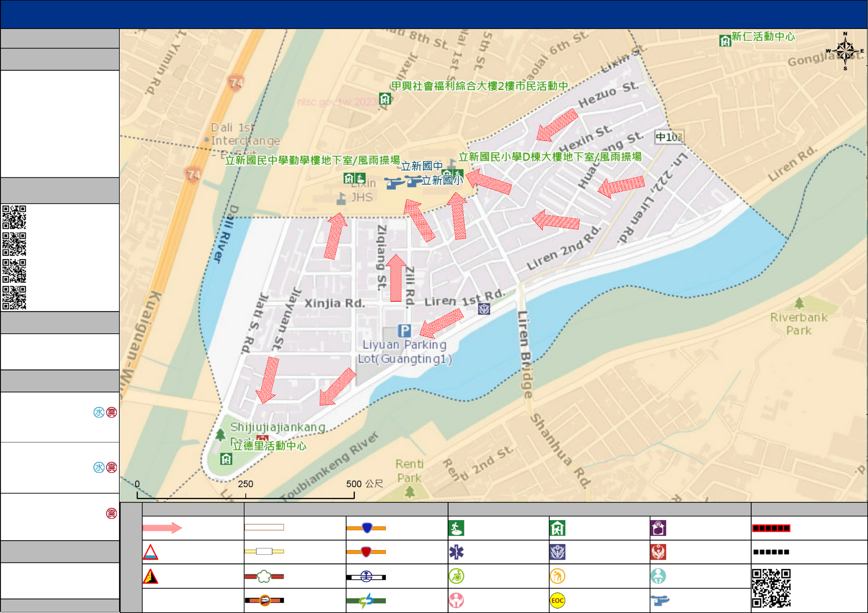Click the 'Riverbank Park' text label
Image resolution: width=868 pixels, height=613 pixels.
[x=799, y=324]
